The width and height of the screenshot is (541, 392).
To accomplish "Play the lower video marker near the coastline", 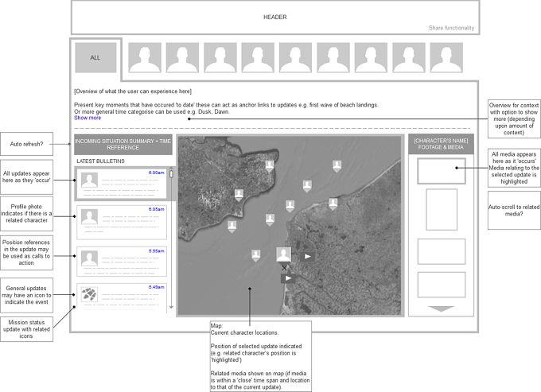I will pos(289,278).
